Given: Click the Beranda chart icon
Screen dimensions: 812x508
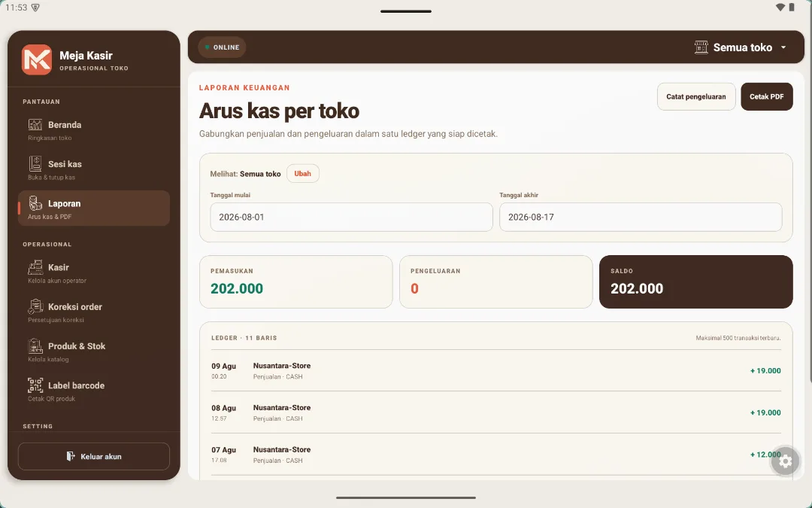Looking at the screenshot, I should (35, 124).
